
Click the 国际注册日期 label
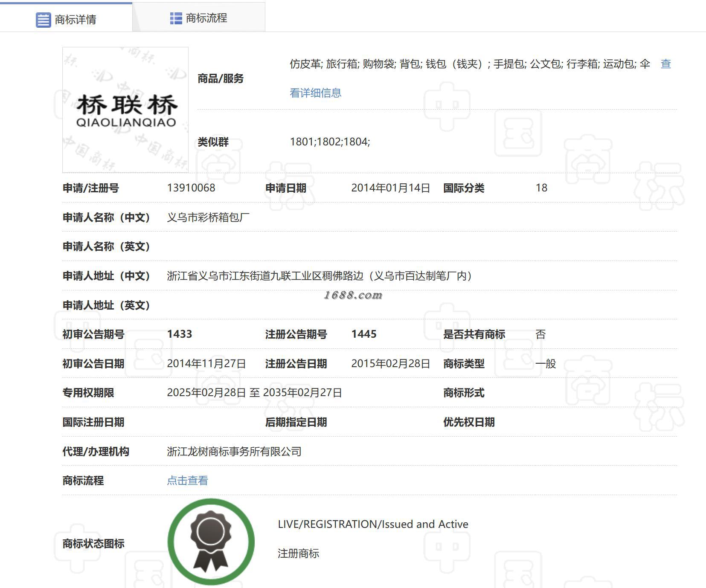click(x=93, y=422)
